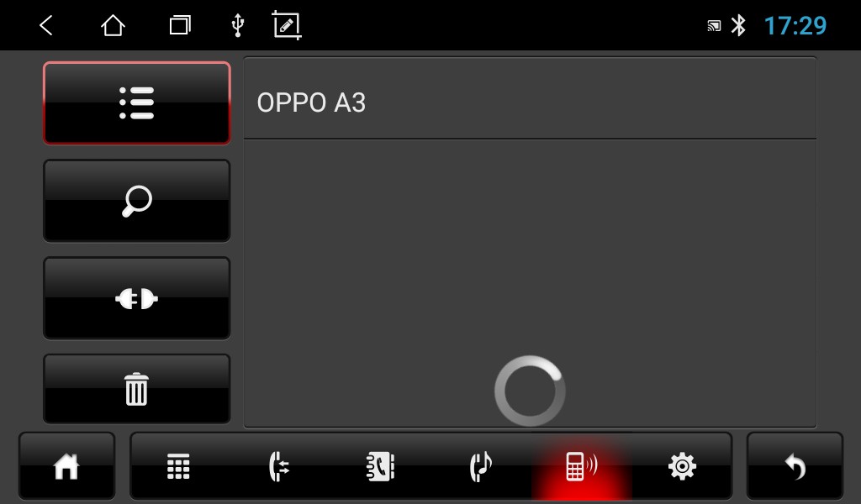The height and width of the screenshot is (504, 861).
Task: Tap the connect/disconnect plug button
Action: pyautogui.click(x=137, y=298)
